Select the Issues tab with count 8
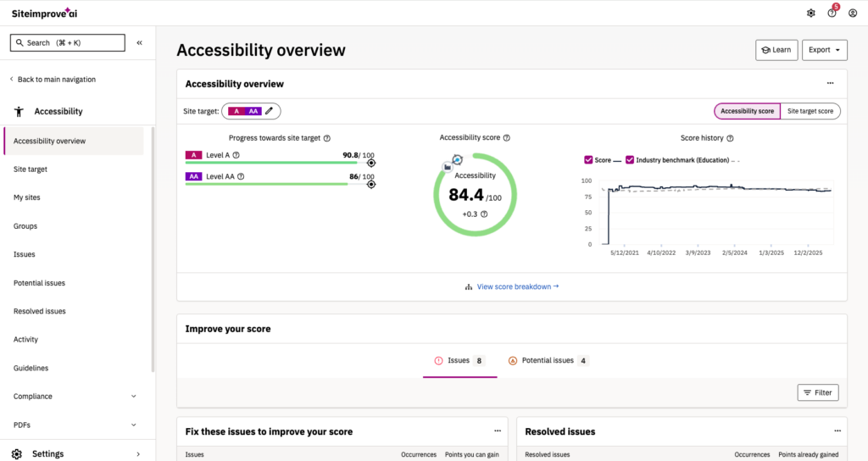868x461 pixels. (459, 361)
